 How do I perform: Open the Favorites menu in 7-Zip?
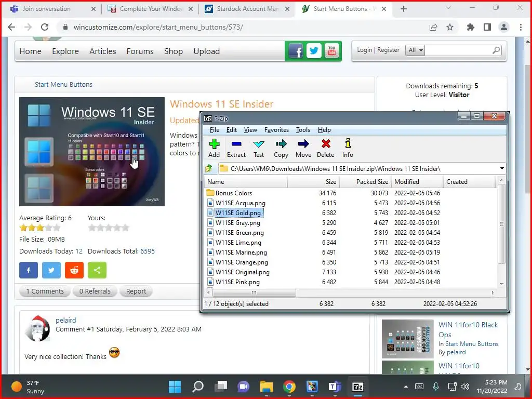276,130
